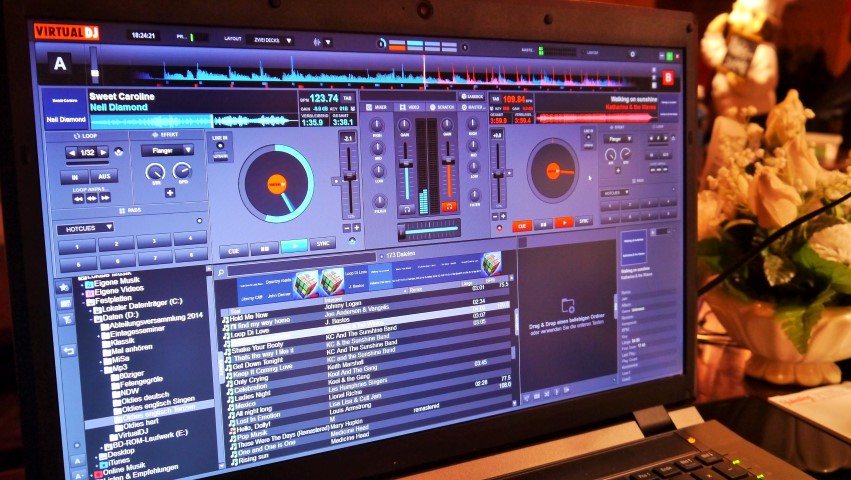Toggle headphone cue for the left mixer channel
Viewport: 851px width, 480px height.
point(406,210)
